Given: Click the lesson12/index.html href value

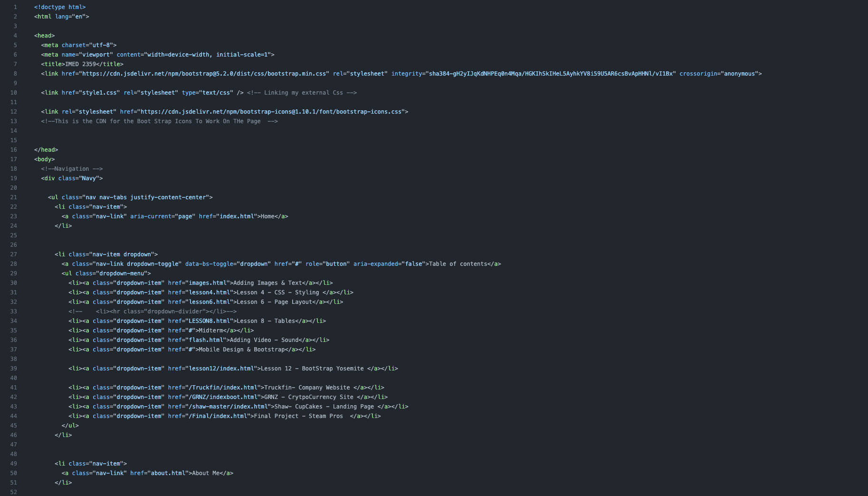Looking at the screenshot, I should click(x=221, y=369).
